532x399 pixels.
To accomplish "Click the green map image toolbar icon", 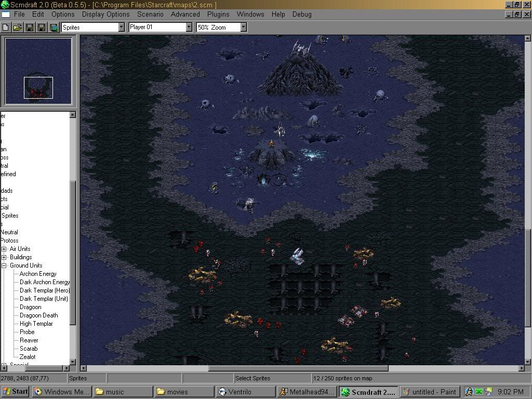I will tap(54, 28).
